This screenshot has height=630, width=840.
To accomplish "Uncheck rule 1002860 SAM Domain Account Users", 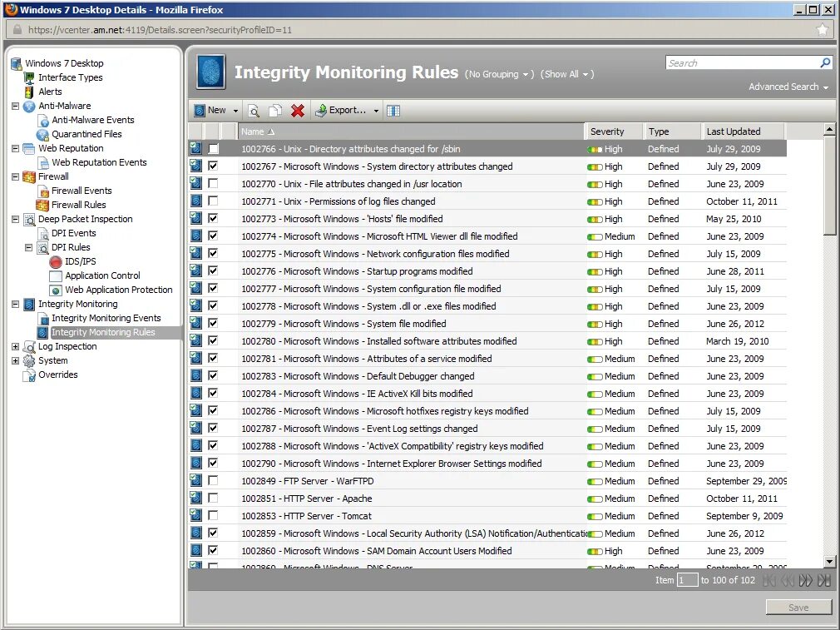I will (213, 551).
